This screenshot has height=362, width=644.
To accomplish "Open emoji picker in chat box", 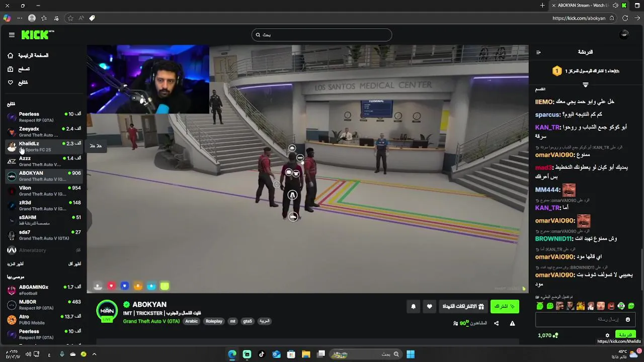I will tap(627, 319).
